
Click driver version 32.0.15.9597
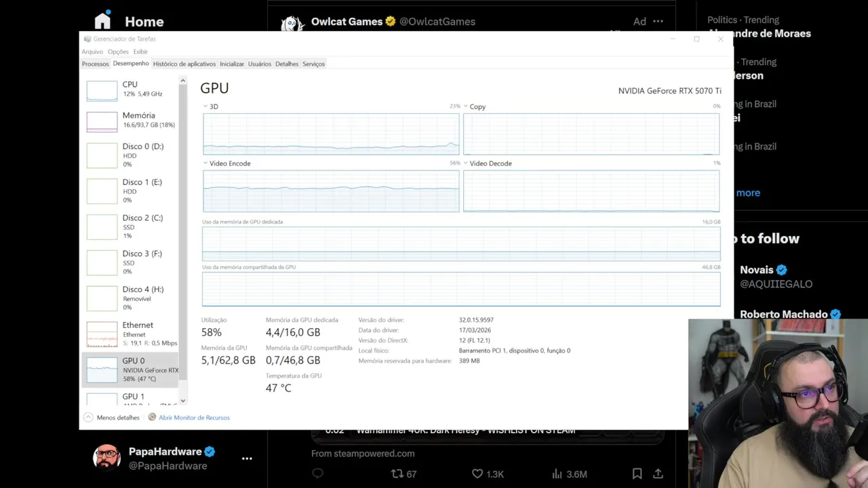tap(476, 320)
